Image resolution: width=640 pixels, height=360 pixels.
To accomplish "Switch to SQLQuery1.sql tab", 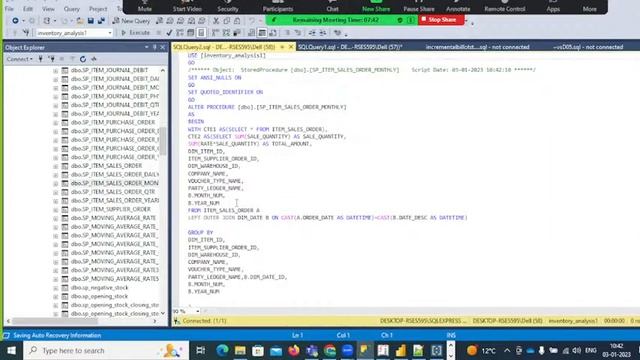I will click(x=350, y=47).
